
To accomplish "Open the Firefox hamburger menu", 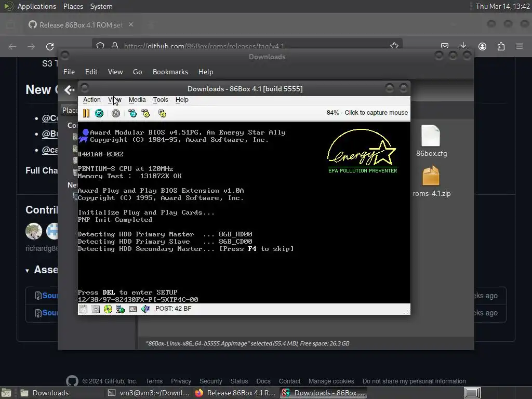I will click(520, 46).
